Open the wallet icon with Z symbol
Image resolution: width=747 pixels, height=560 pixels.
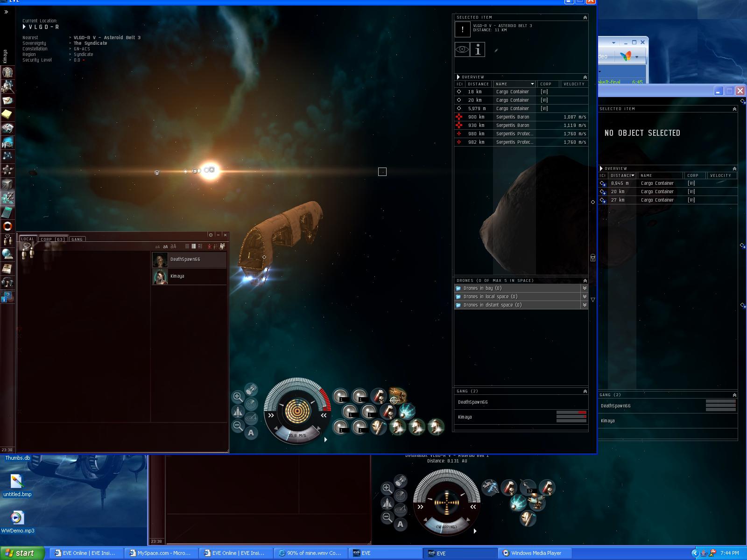[x=7, y=198]
